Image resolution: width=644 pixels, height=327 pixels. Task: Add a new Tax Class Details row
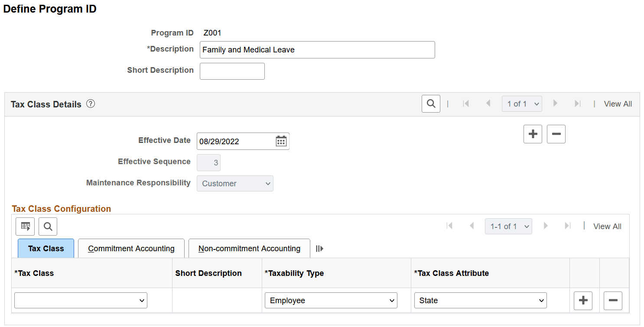click(x=533, y=134)
